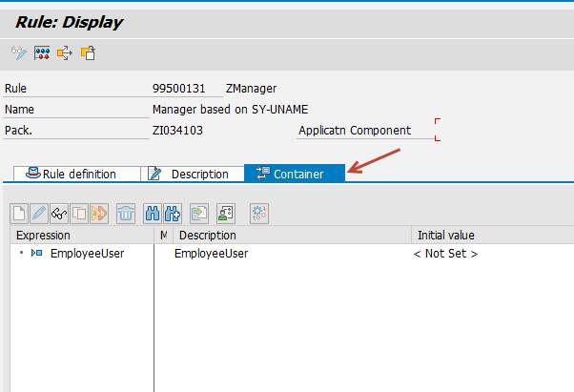Switch to the Rule definition tab
The width and height of the screenshot is (574, 392).
(x=76, y=174)
